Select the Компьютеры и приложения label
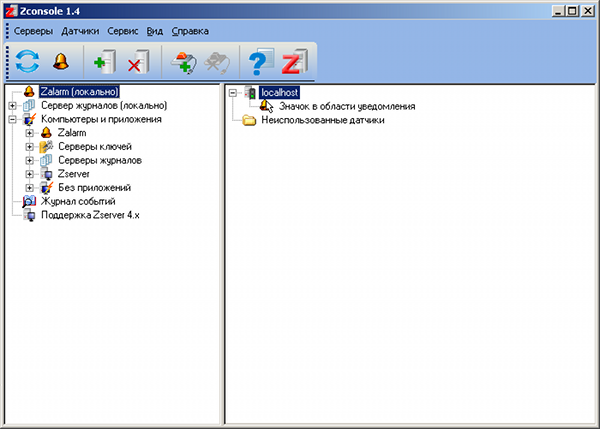The width and height of the screenshot is (600, 429). click(101, 119)
